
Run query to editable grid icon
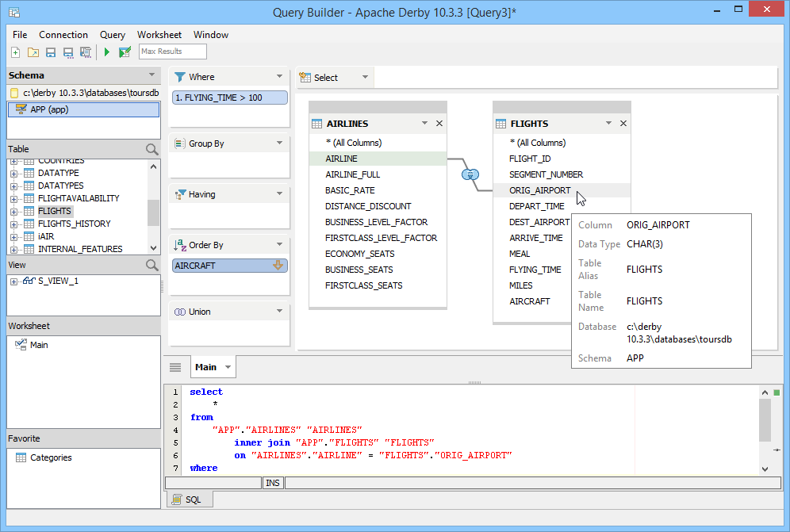[125, 52]
